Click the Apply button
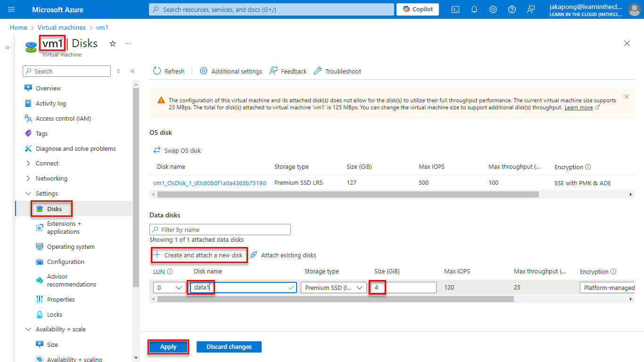The width and height of the screenshot is (644, 362). coord(168,347)
